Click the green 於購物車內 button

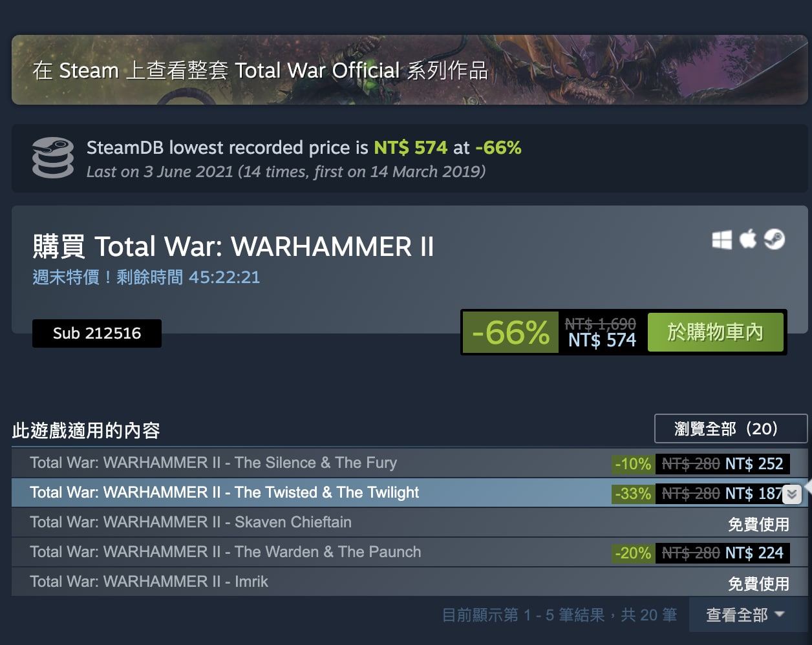point(716,332)
